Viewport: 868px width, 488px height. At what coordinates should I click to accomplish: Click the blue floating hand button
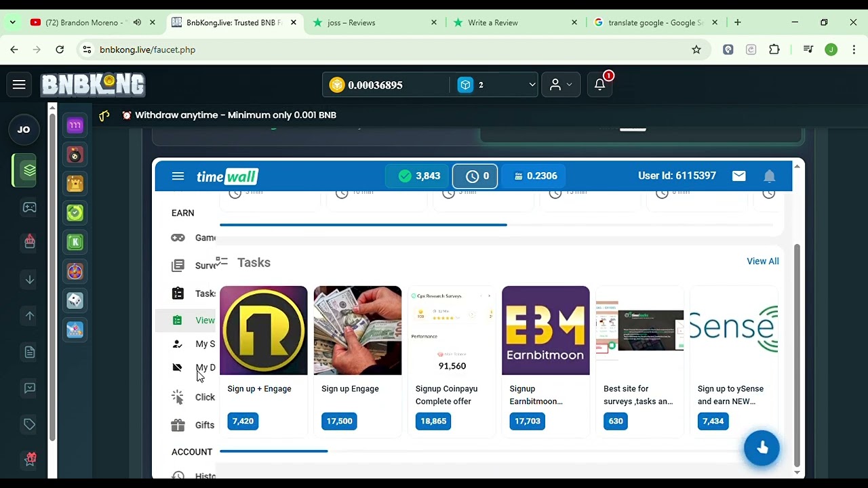[762, 448]
